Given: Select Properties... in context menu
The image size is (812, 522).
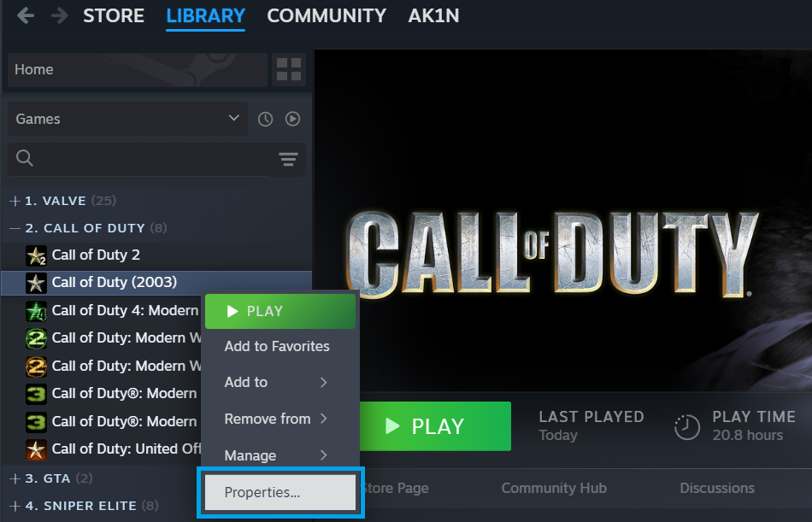Looking at the screenshot, I should point(280,492).
